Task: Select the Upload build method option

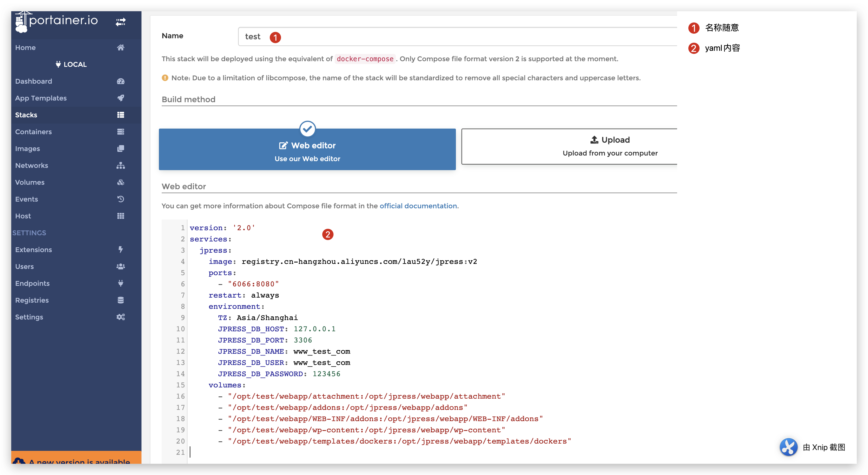Action: pos(609,147)
